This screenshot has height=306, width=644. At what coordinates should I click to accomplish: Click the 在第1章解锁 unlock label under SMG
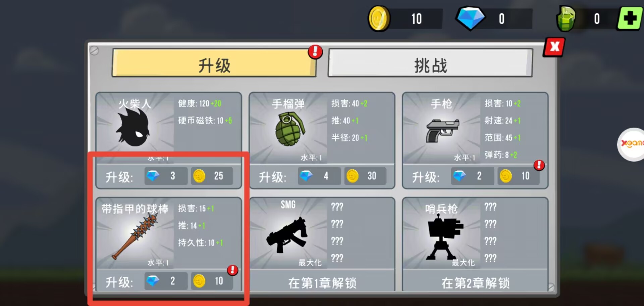point(322,283)
